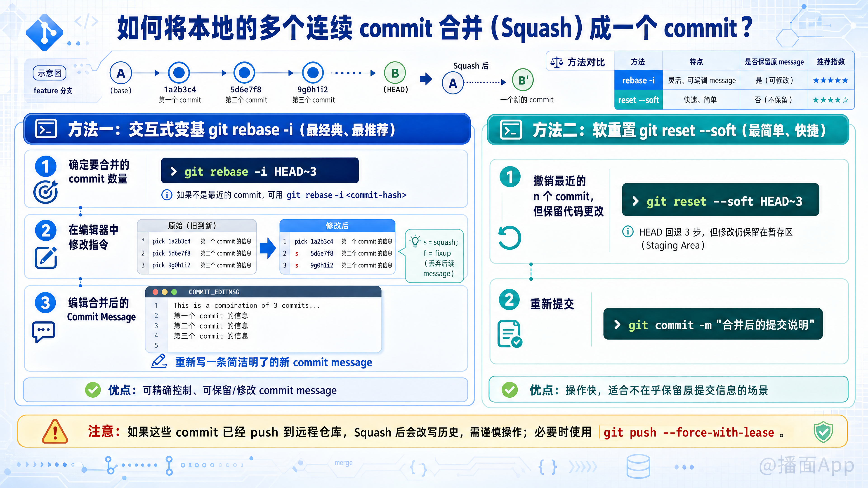Click the git commit -m command block
This screenshot has width=868, height=488.
713,324
